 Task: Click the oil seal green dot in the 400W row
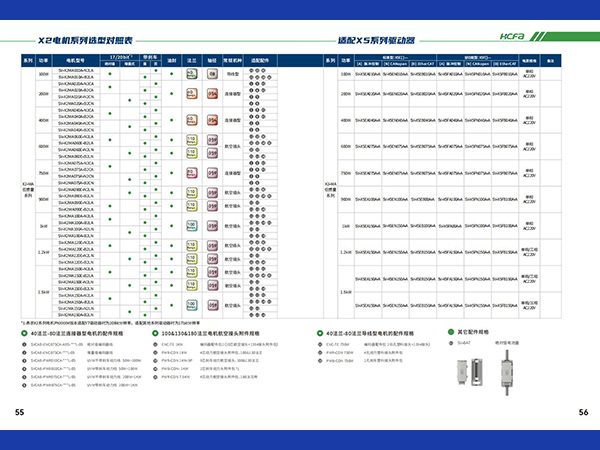point(172,118)
